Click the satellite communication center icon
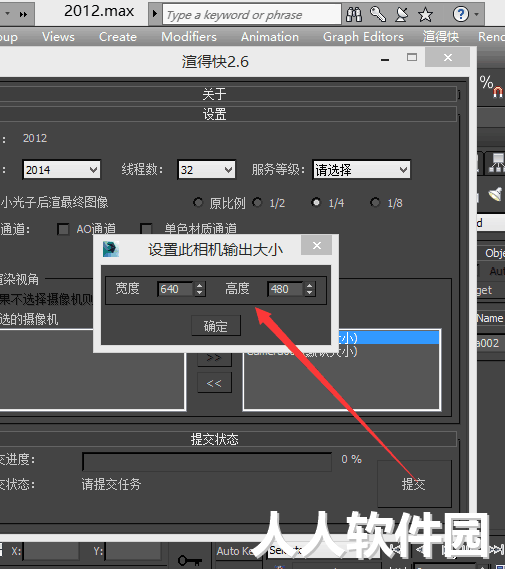Viewport: 505px width, 569px height. pyautogui.click(x=402, y=15)
